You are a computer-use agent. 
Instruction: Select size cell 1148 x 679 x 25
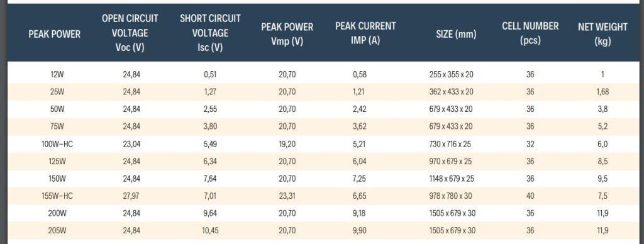click(x=451, y=179)
